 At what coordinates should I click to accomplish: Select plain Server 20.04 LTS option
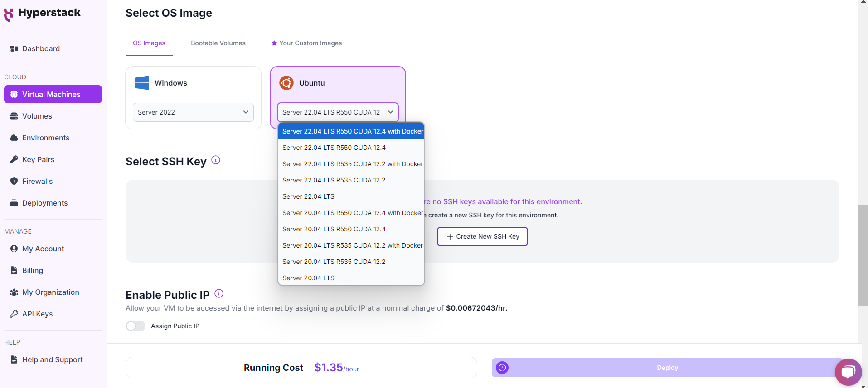[x=308, y=278]
